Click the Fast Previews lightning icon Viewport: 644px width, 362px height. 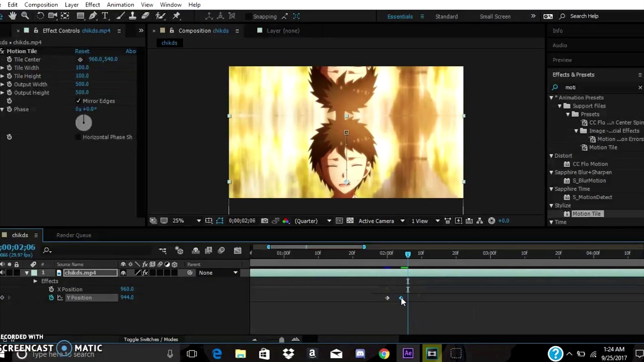458,221
